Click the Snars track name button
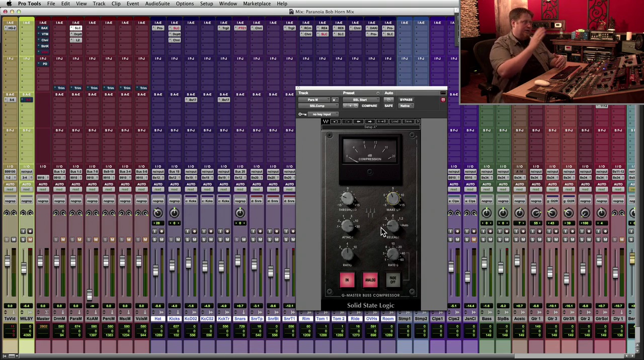Screen dimensions: 644x360 240,319
